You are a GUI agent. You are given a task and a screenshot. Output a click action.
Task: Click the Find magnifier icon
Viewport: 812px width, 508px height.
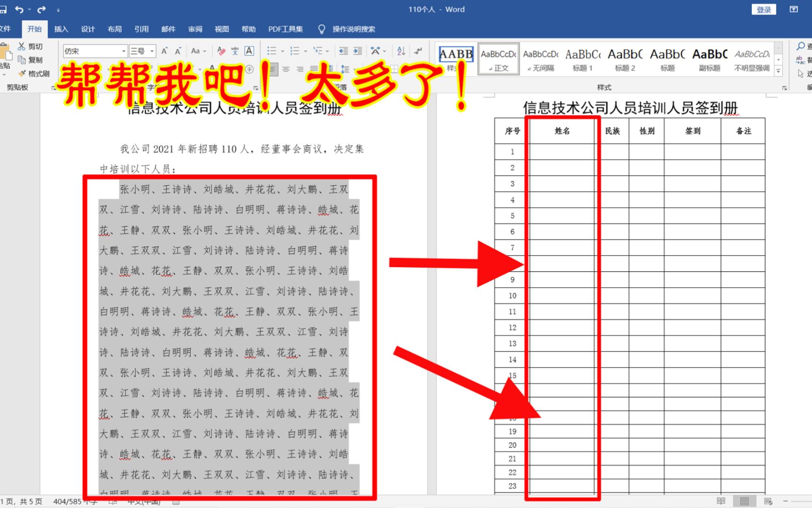pyautogui.click(x=801, y=46)
